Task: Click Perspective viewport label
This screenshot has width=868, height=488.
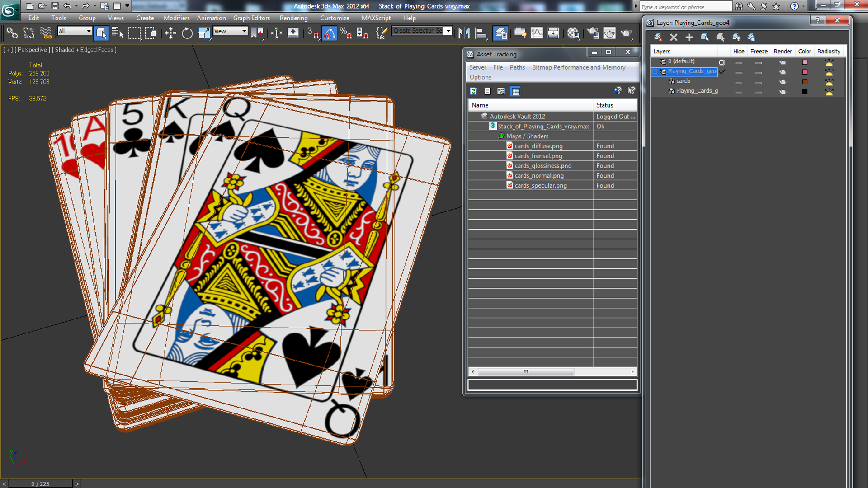Action: (32, 50)
